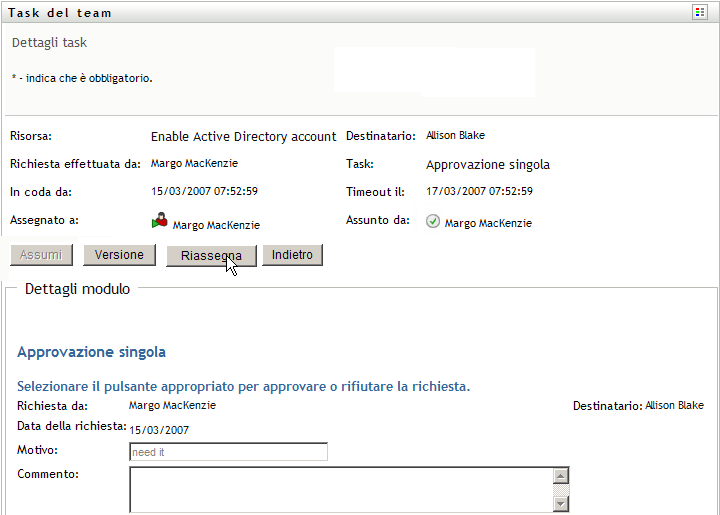Screen dimensions: 720x515
Task: Go back with the Indietro button
Action: click(293, 255)
